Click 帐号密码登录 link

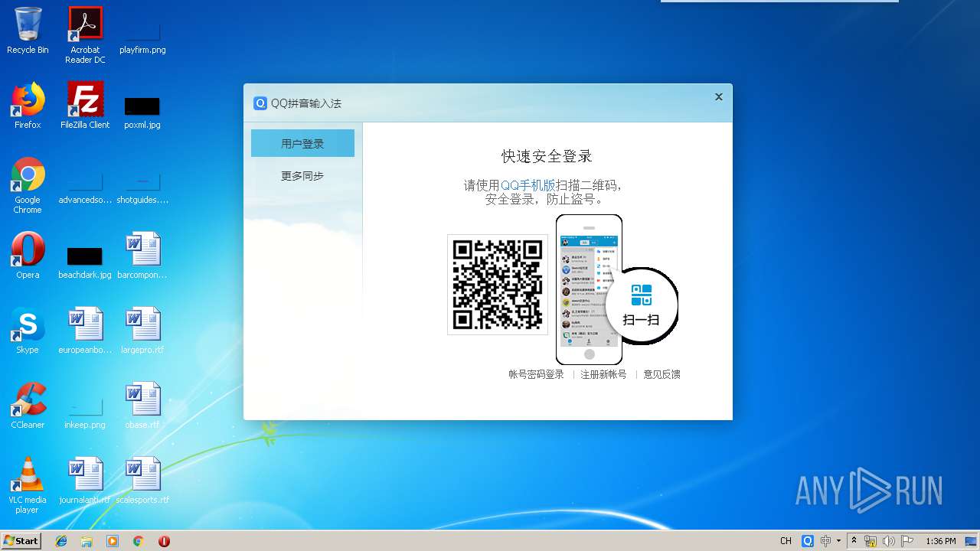pos(536,374)
